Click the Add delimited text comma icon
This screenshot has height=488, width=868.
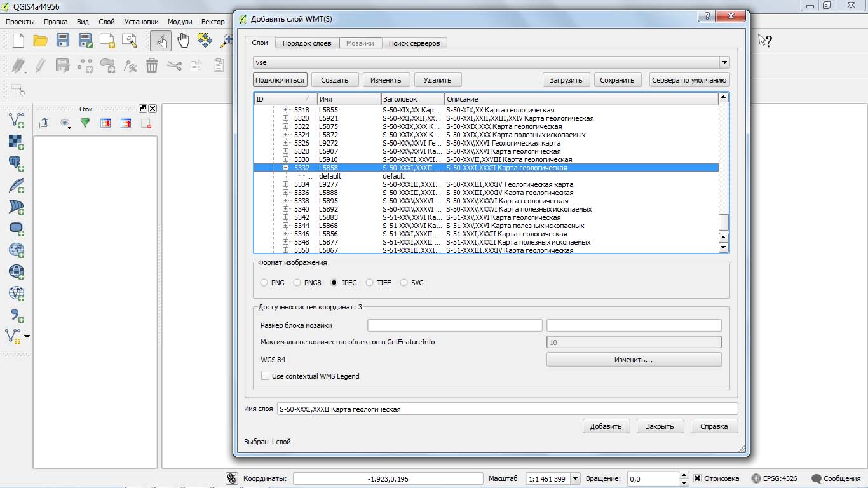click(x=16, y=315)
